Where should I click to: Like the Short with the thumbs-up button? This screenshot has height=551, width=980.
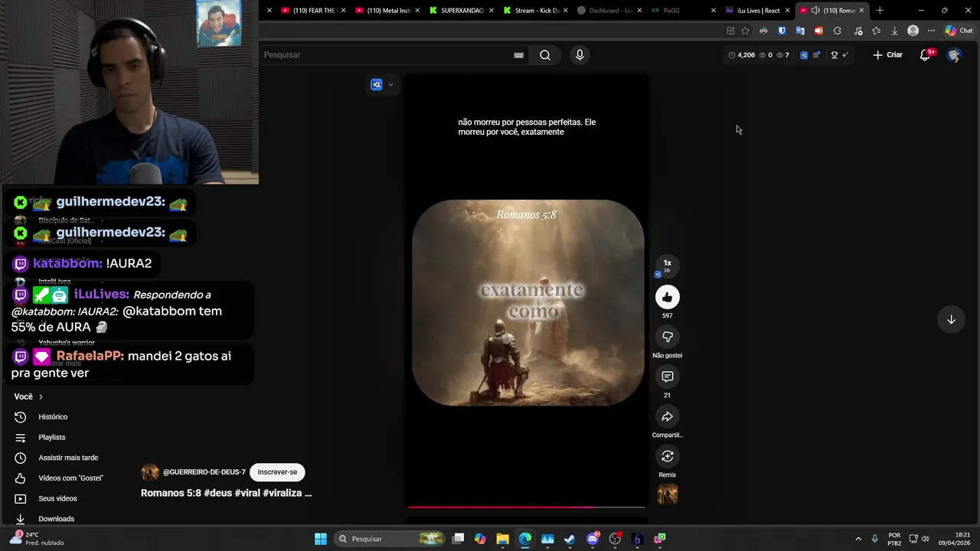tap(667, 297)
